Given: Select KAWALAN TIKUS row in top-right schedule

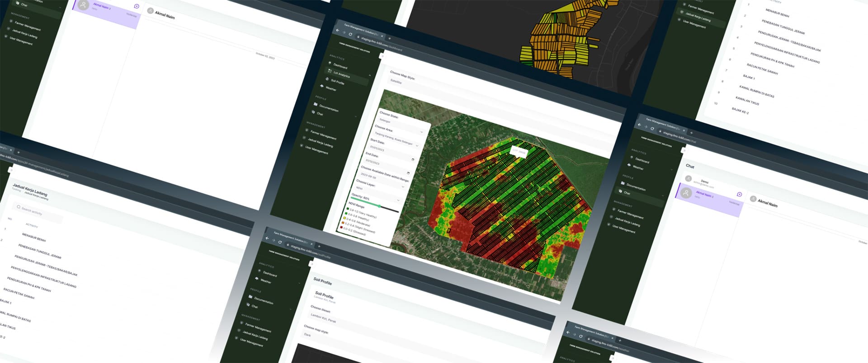Looking at the screenshot, I should (747, 101).
